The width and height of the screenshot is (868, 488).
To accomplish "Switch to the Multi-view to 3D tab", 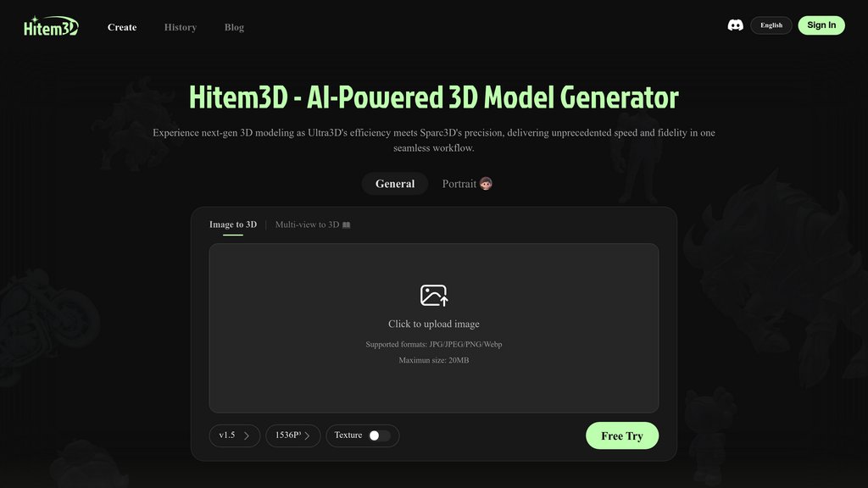I will pyautogui.click(x=307, y=225).
